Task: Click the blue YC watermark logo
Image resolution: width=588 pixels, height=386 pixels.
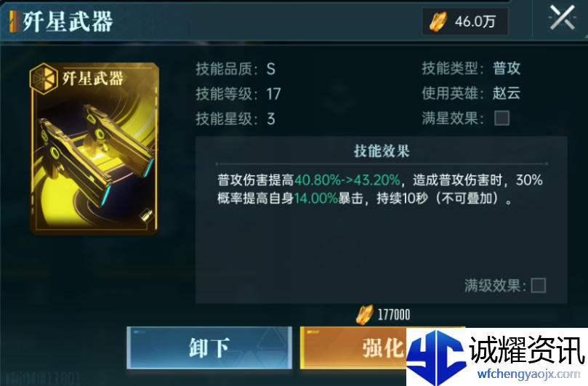Action: tap(436, 357)
